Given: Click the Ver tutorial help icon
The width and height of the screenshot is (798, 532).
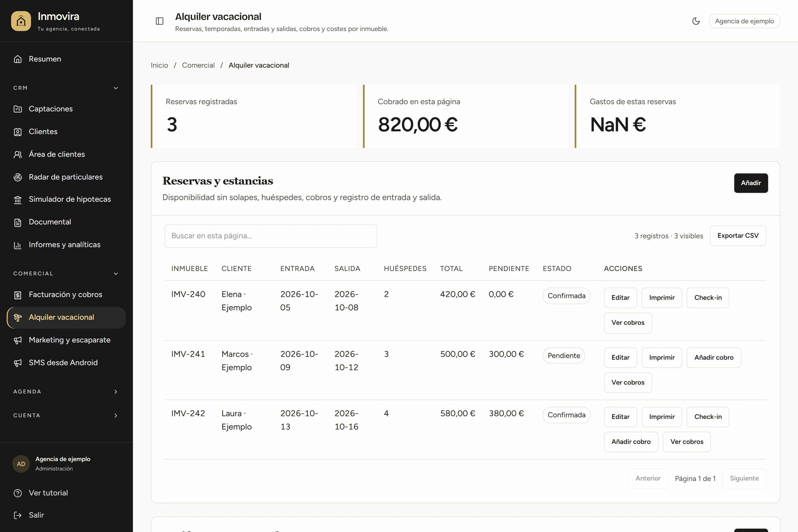Looking at the screenshot, I should pos(18,493).
